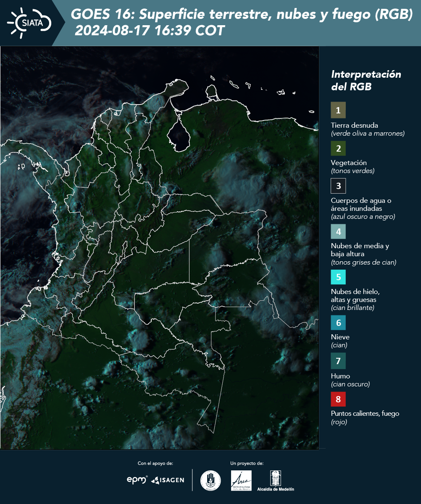Select the red swatch numbered 8

click(338, 399)
